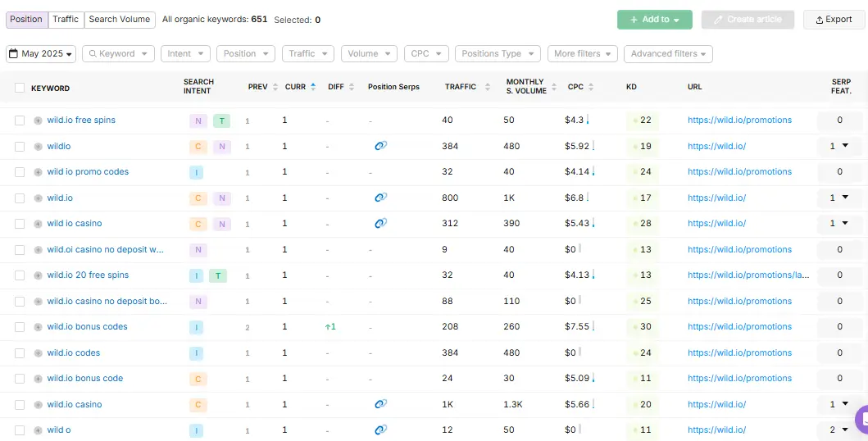The image size is (868, 441).
Task: Switch to the Traffic tab
Action: (66, 20)
